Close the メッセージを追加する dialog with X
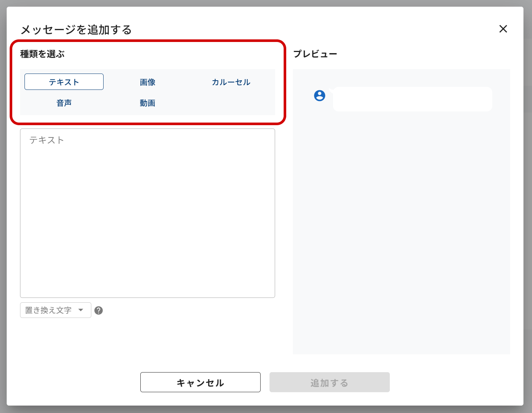Viewport: 532px width, 413px height. point(503,29)
